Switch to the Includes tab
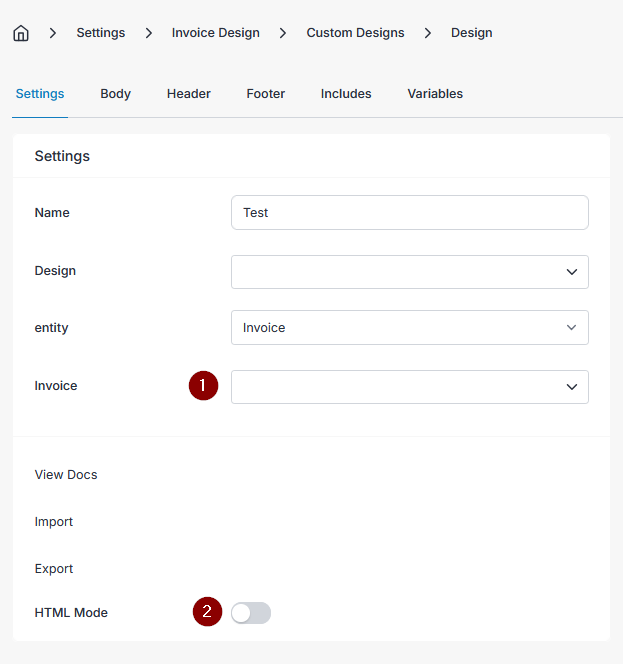Image resolution: width=623 pixels, height=664 pixels. click(346, 94)
